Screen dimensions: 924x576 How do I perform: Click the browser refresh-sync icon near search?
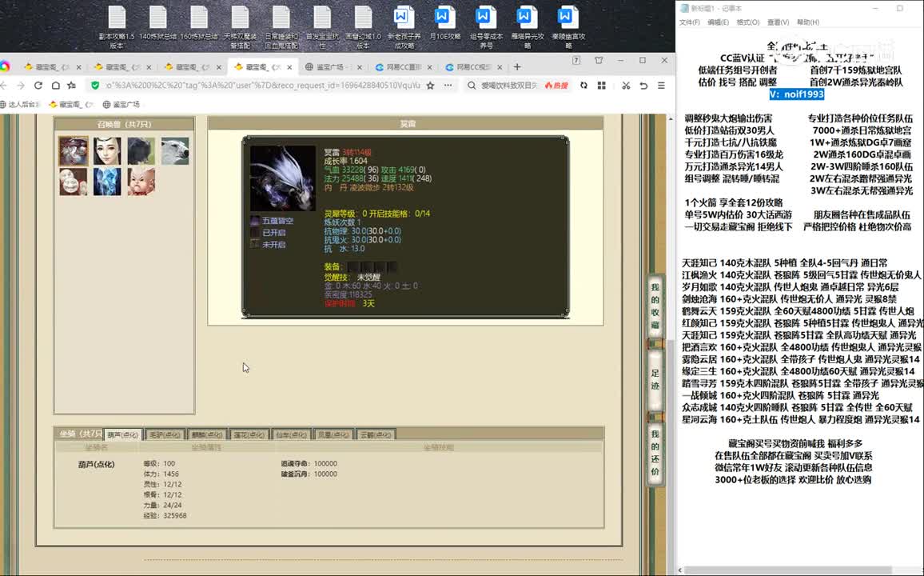point(583,86)
